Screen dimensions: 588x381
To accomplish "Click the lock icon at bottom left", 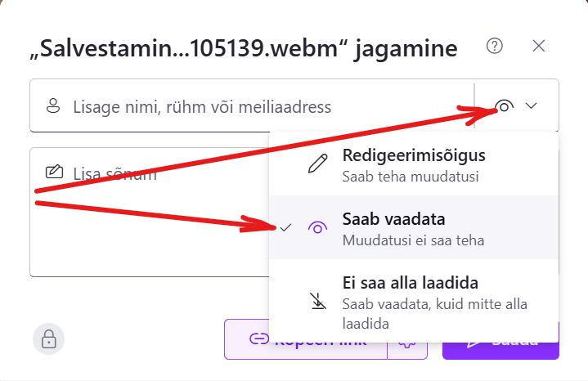I will (x=48, y=338).
